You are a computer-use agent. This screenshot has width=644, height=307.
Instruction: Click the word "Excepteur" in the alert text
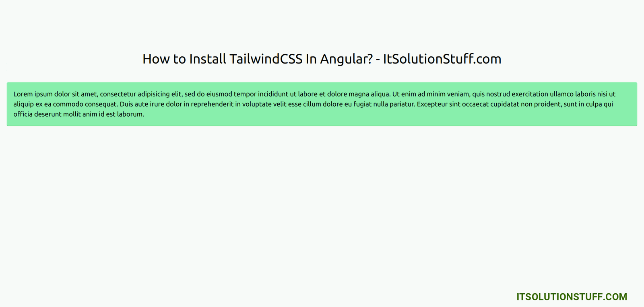pos(432,104)
